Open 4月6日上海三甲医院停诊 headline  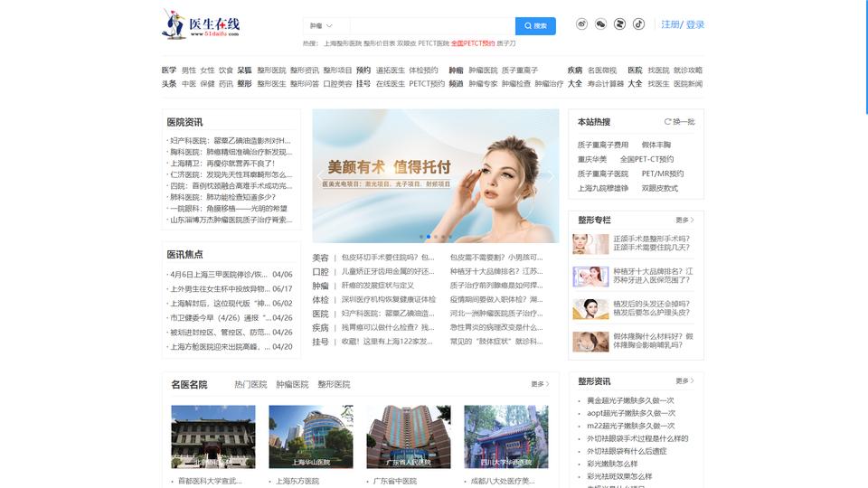tap(219, 275)
